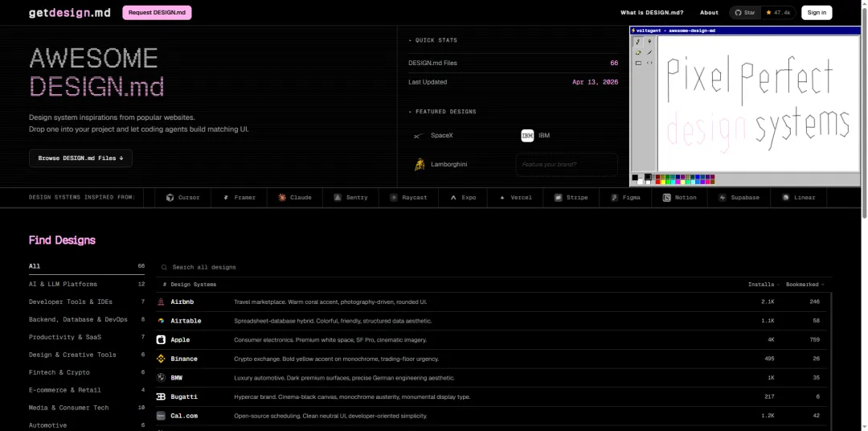
Task: Click the Feature your brand? placeholder box
Action: pos(567,165)
